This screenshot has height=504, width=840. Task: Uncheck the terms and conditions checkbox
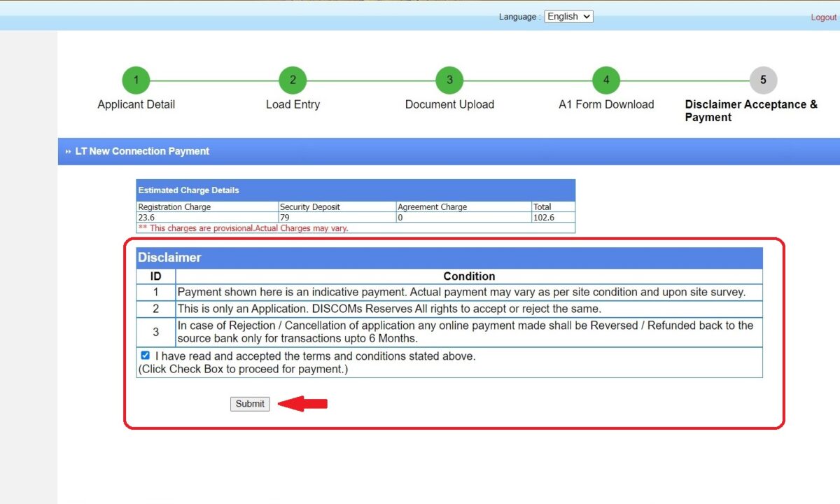click(x=145, y=355)
